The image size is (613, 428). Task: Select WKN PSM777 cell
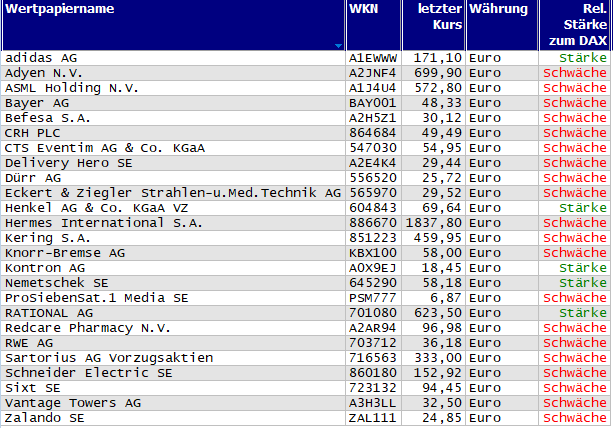373,298
